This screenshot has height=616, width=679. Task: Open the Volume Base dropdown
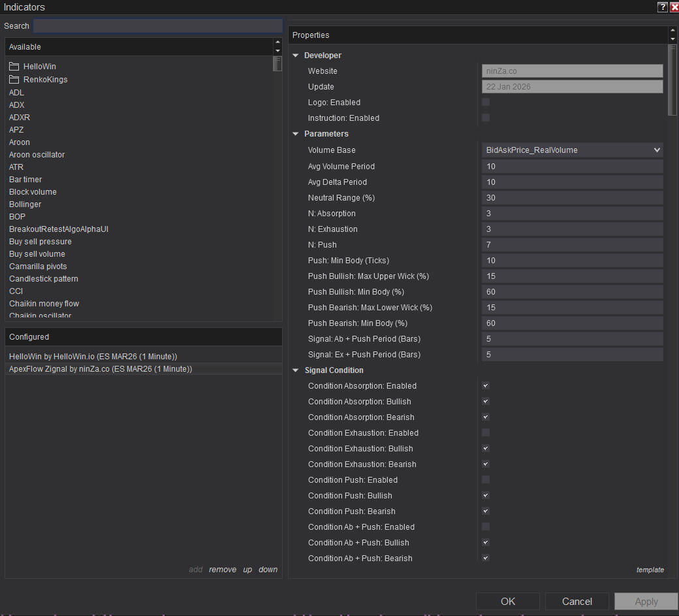(572, 150)
